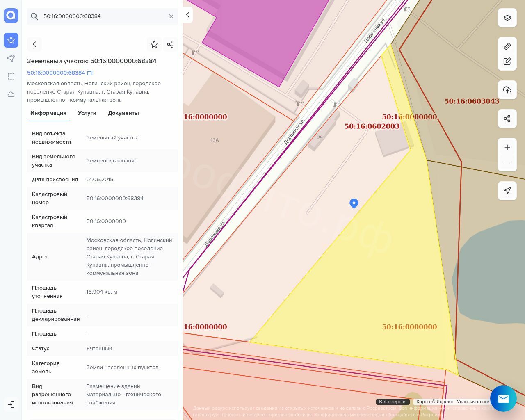
Task: Locate my position on map
Action: 507,191
